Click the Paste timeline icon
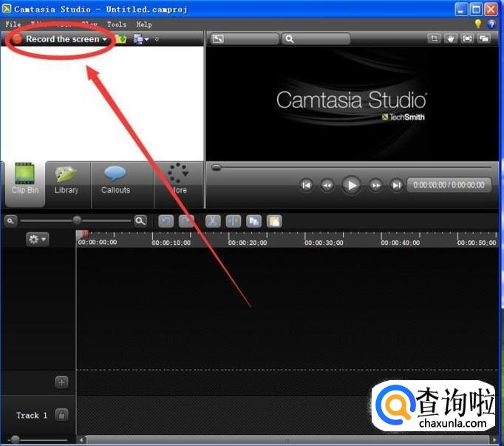 tap(274, 221)
